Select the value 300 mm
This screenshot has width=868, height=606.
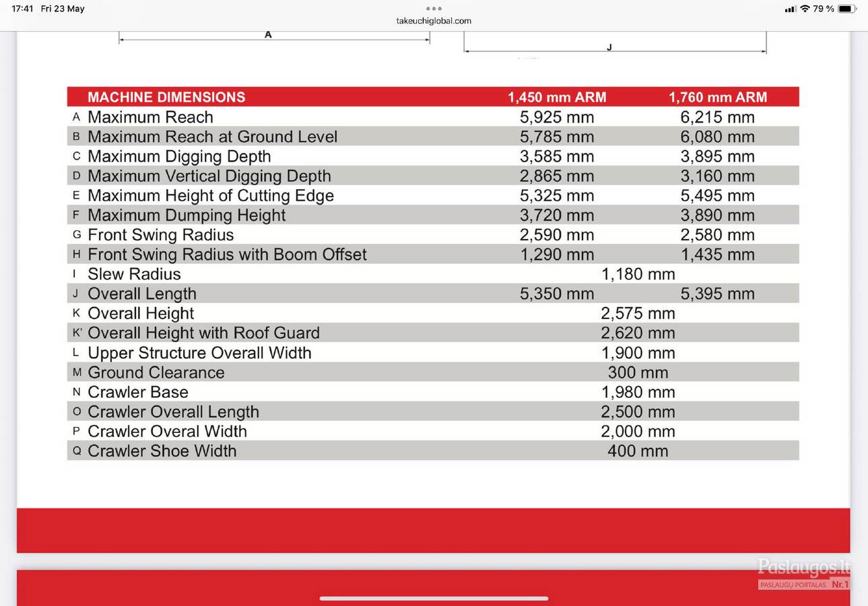pos(638,372)
